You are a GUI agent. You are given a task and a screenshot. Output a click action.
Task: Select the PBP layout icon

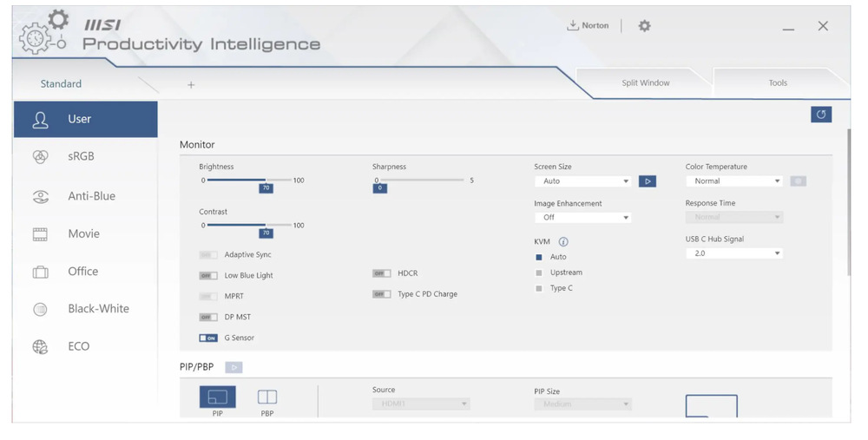pos(266,397)
